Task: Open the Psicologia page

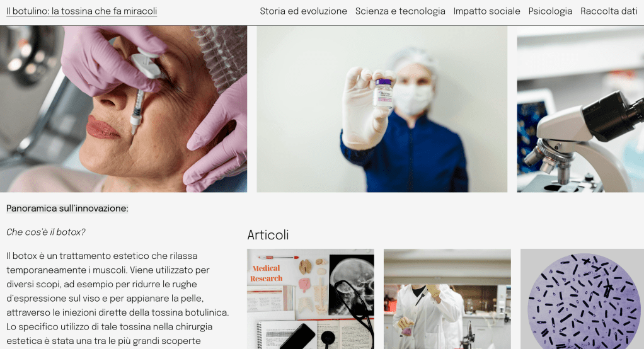Action: 550,11
